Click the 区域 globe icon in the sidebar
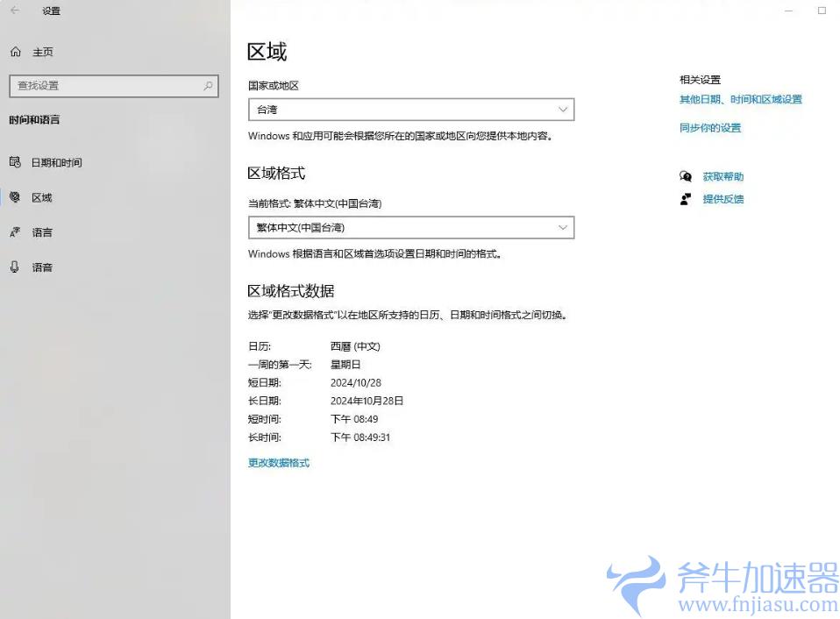Image resolution: width=840 pixels, height=619 pixels. (x=15, y=197)
